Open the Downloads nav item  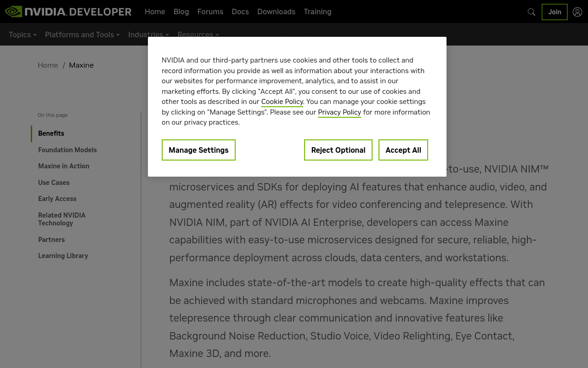click(276, 11)
